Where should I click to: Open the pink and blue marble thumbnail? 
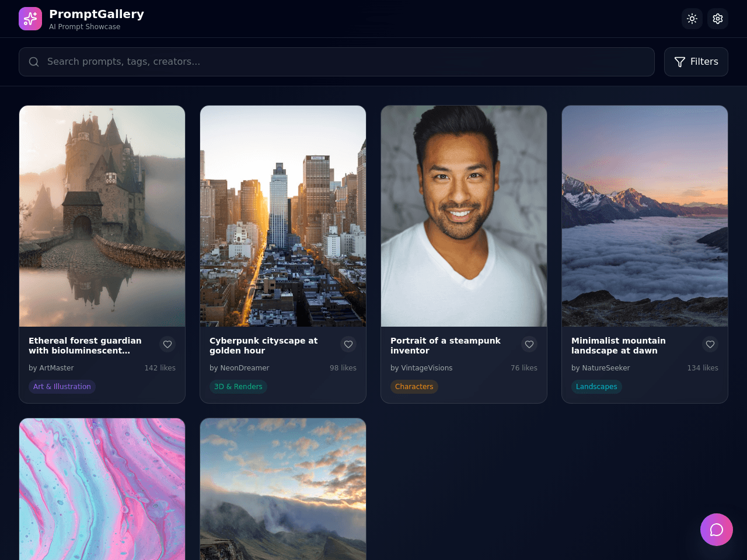[102, 489]
